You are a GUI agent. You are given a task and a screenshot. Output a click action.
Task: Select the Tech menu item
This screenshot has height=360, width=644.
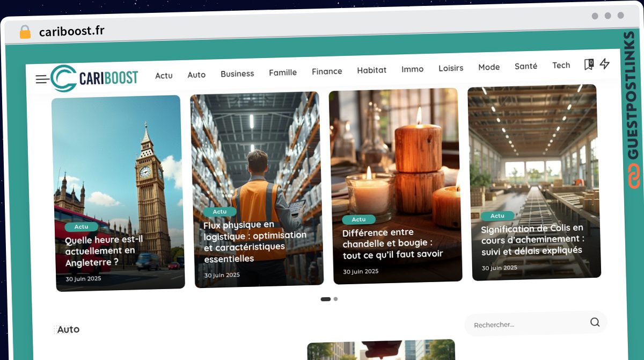click(x=561, y=66)
